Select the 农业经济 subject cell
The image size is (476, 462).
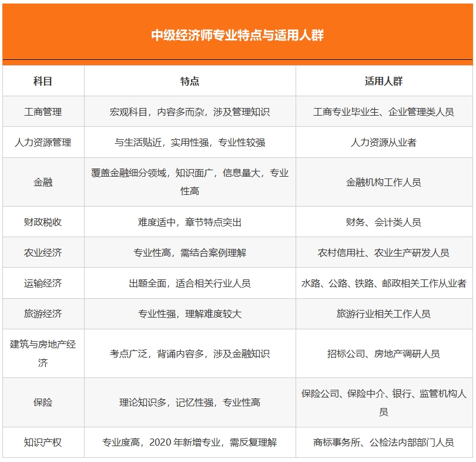tap(43, 252)
